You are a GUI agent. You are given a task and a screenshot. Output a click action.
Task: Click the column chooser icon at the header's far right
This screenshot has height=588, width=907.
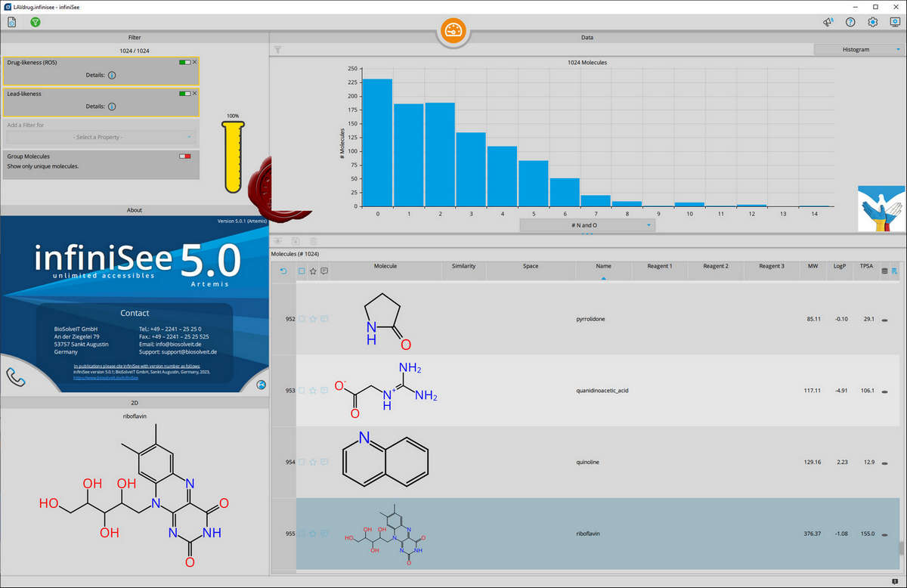894,271
